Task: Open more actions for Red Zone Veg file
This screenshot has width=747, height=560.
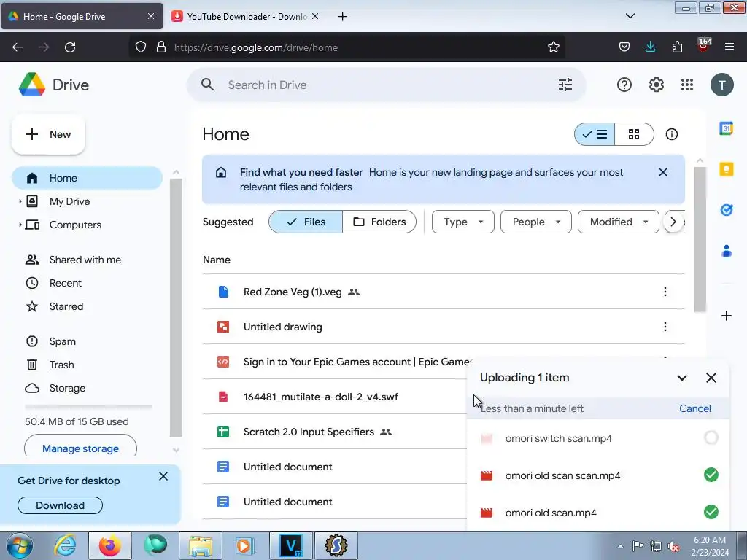Action: (x=665, y=292)
